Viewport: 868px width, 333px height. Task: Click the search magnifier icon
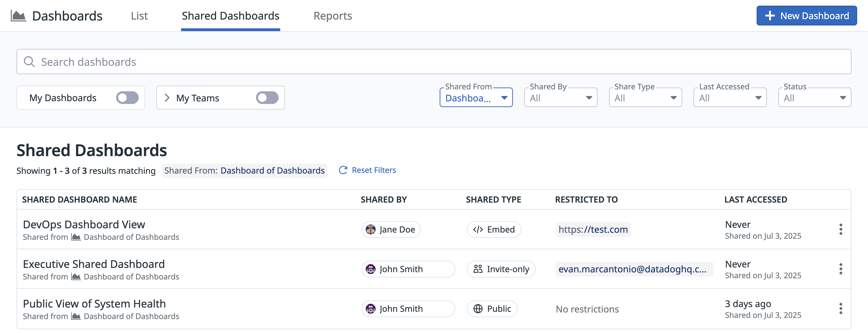point(29,62)
